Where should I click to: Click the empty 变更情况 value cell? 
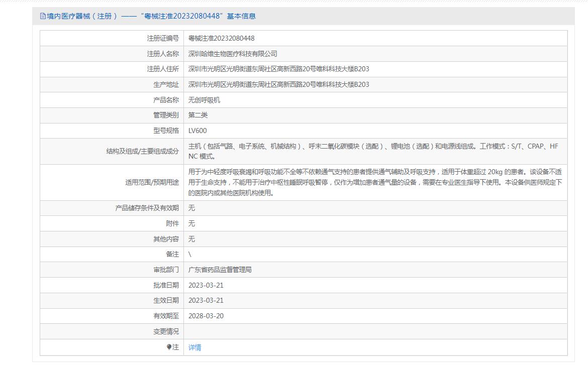(375, 331)
